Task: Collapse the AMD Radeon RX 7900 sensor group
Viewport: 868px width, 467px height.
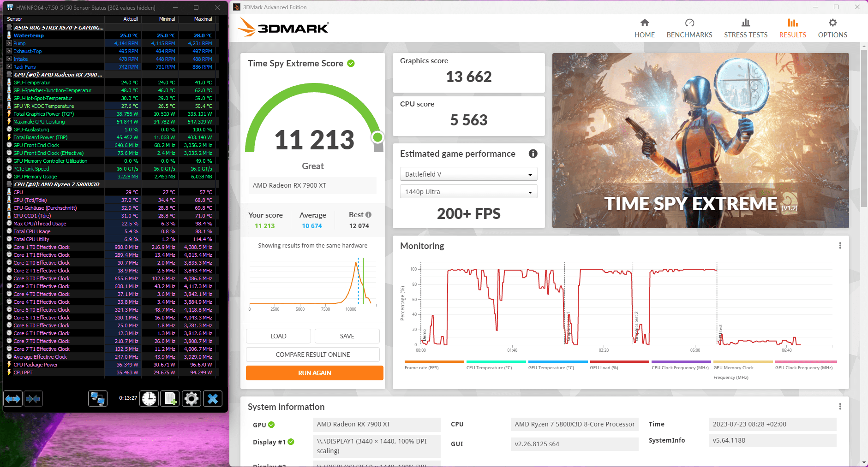Action: (x=9, y=75)
